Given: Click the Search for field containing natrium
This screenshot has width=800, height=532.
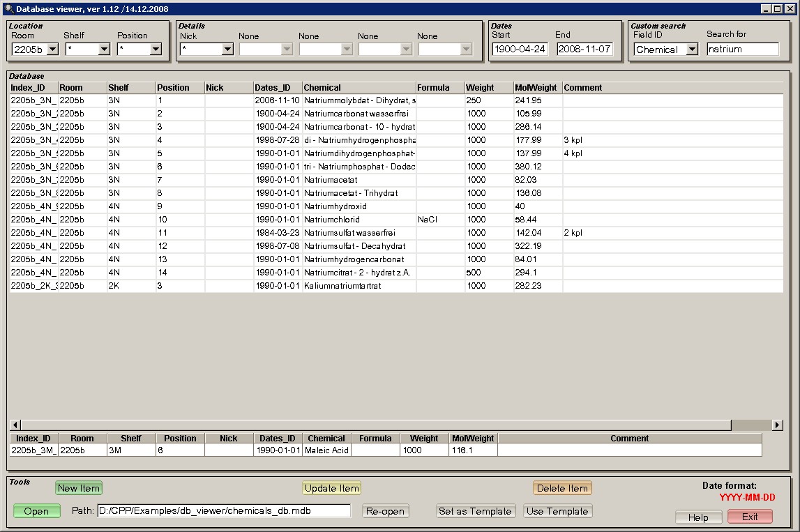Looking at the screenshot, I should [x=743, y=49].
